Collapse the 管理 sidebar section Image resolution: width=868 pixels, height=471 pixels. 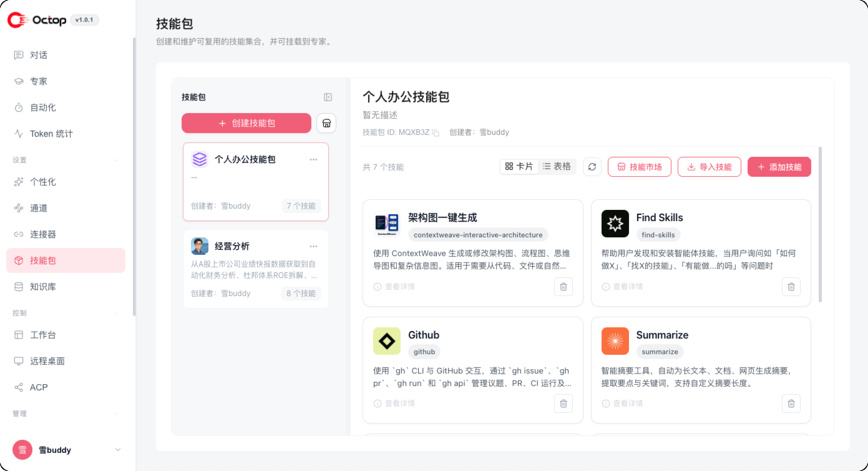pyautogui.click(x=115, y=414)
